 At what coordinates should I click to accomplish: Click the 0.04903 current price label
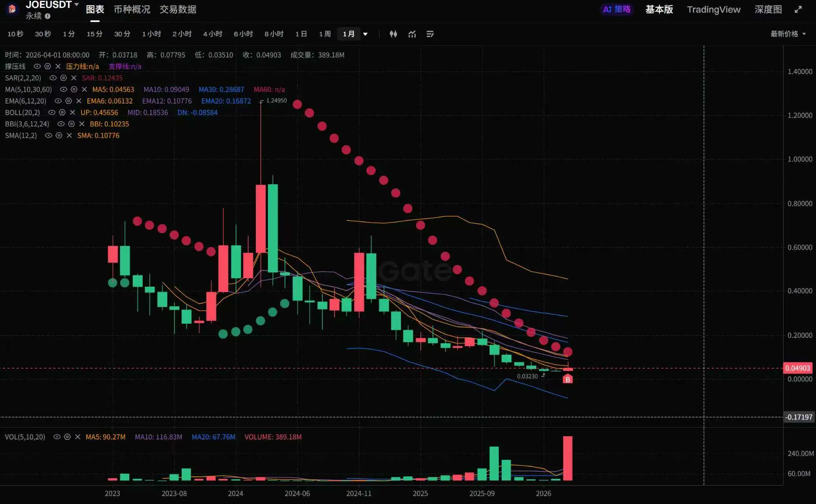797,369
